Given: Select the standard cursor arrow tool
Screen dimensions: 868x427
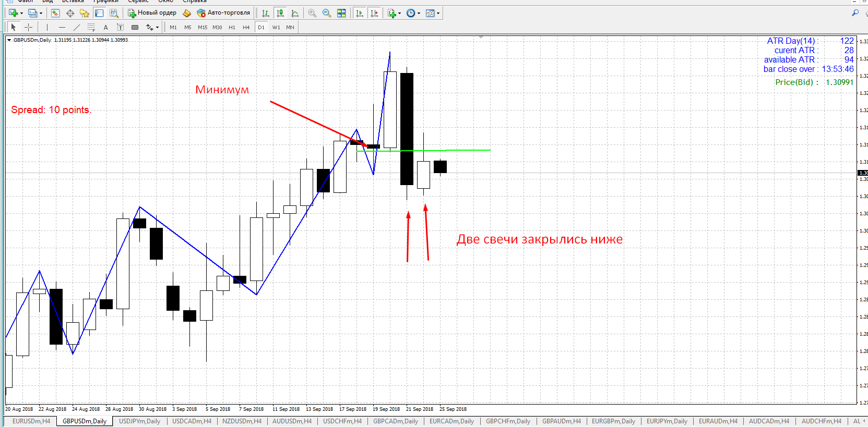Looking at the screenshot, I should tap(14, 27).
